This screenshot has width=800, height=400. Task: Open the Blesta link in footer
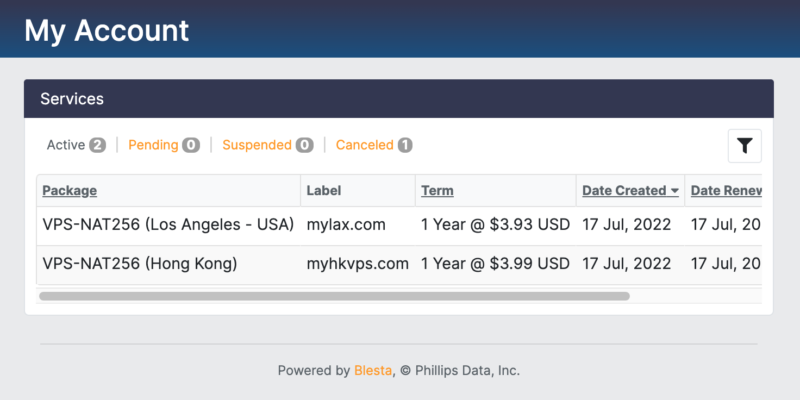[373, 370]
